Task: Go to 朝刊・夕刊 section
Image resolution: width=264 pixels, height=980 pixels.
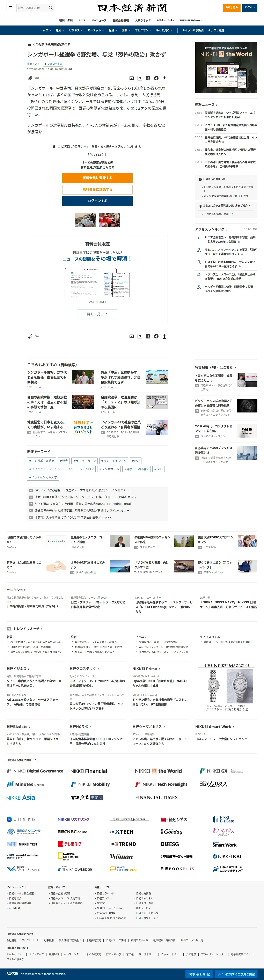Action: point(66,21)
